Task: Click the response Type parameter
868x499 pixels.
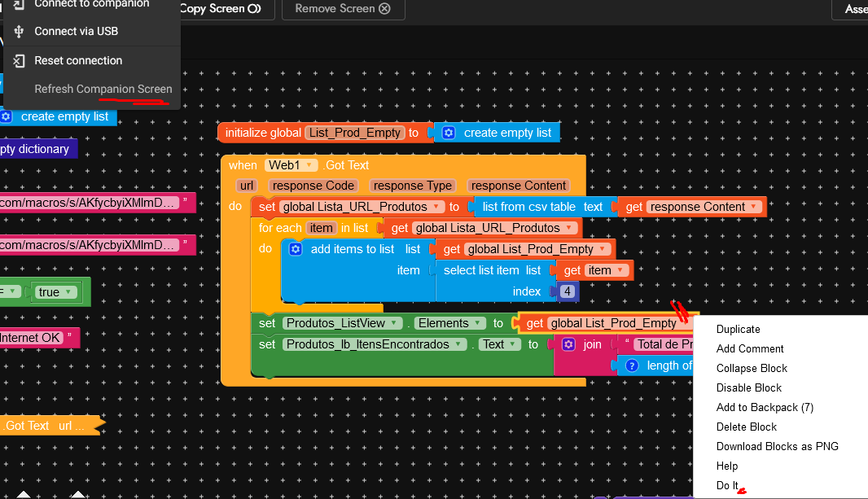Action: [412, 186]
